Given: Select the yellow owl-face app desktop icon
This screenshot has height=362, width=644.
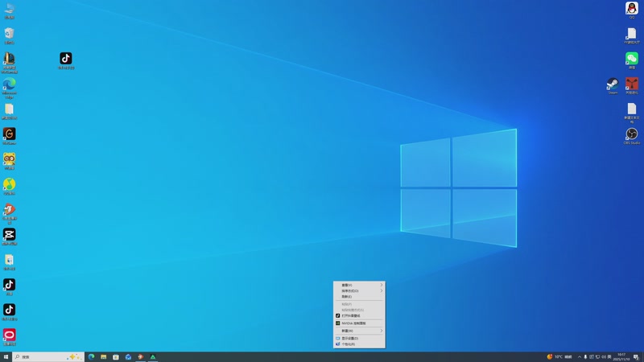Looking at the screenshot, I should tap(10, 161).
